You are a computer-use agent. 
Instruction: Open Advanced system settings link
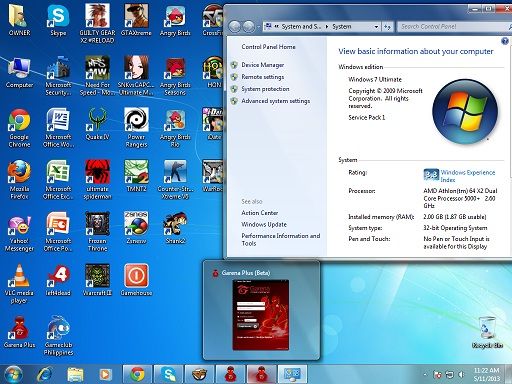coord(276,101)
